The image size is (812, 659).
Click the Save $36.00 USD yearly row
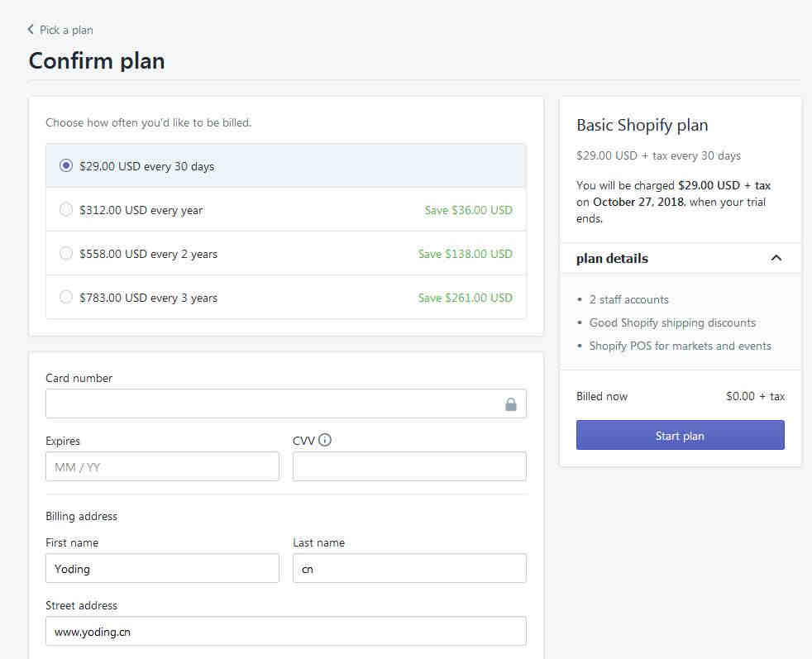pyautogui.click(x=286, y=210)
